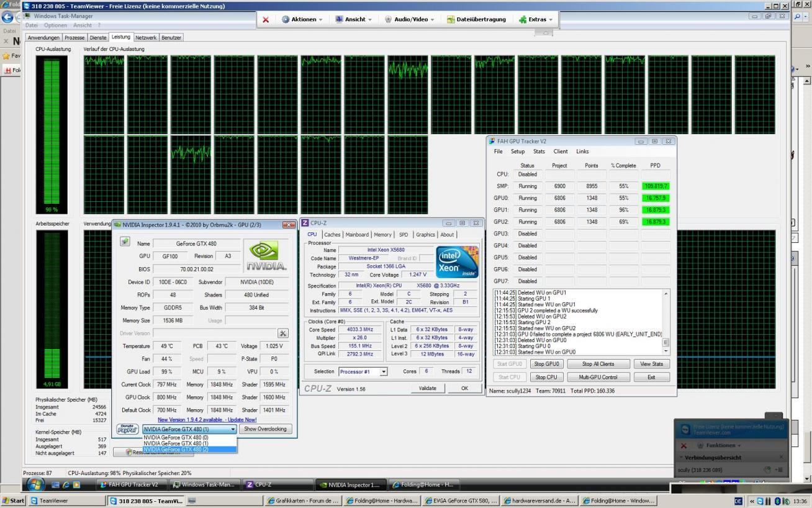
Task: Click the NVIDIA Inspector upload icon beside Name
Action: point(125,241)
